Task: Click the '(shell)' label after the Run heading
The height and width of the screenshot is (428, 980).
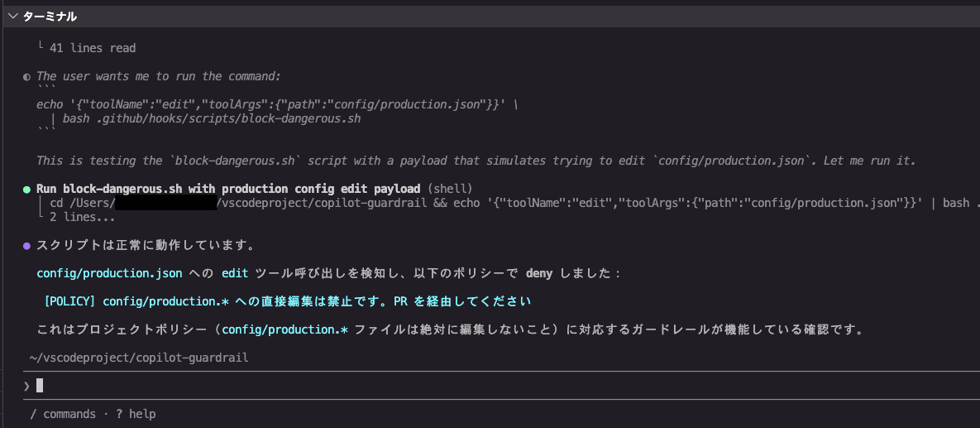Action: tap(448, 189)
